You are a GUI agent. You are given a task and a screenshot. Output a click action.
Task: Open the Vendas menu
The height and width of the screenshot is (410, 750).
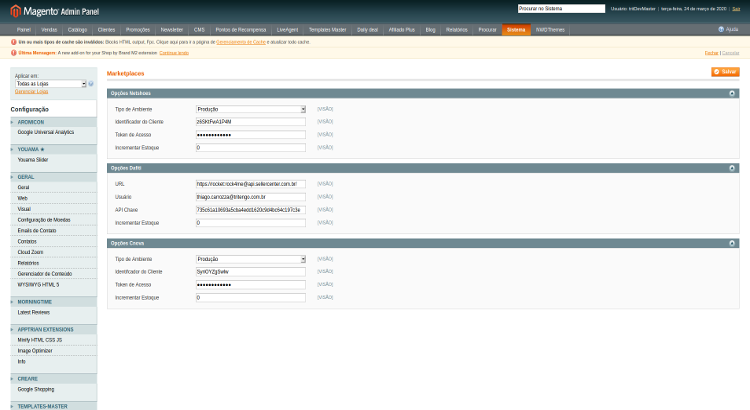[x=49, y=30]
